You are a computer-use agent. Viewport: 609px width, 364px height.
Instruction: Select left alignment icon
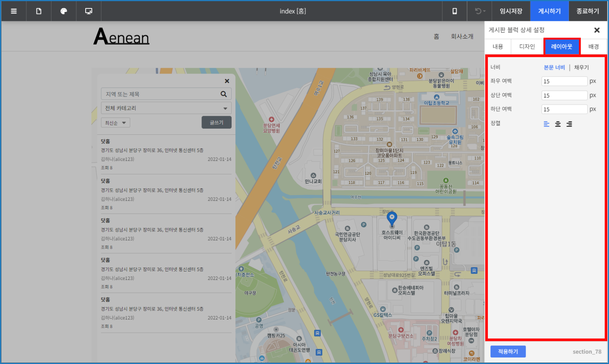pyautogui.click(x=546, y=124)
